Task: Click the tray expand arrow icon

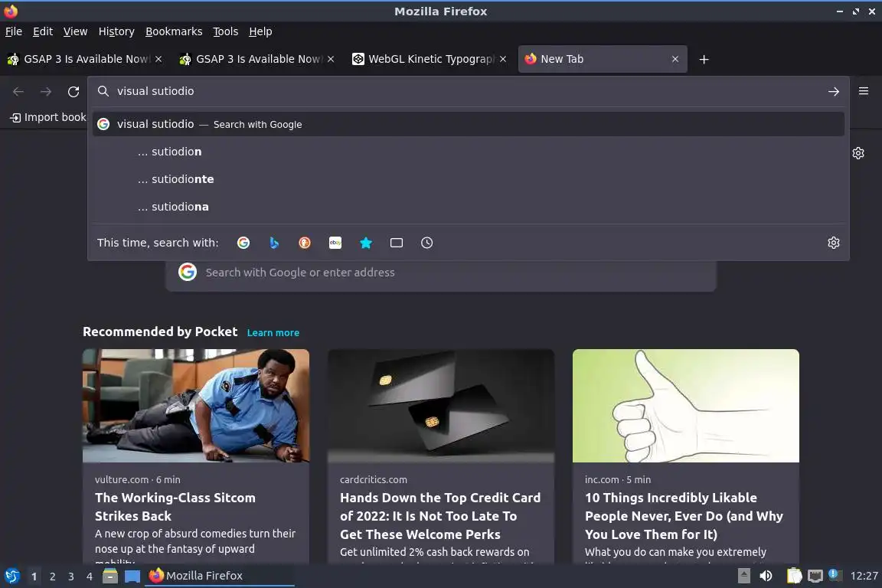Action: tap(743, 576)
